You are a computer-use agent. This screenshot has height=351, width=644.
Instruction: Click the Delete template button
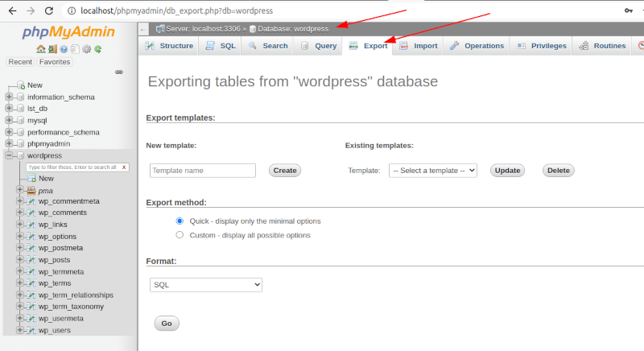pyautogui.click(x=558, y=171)
